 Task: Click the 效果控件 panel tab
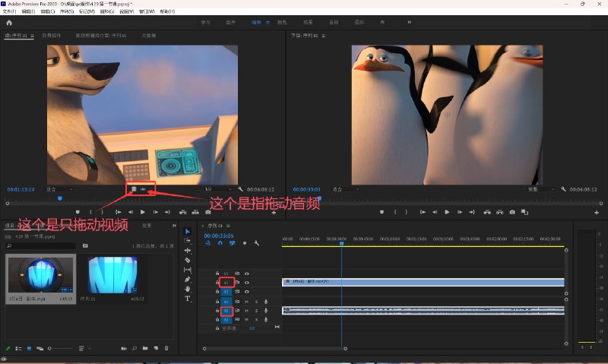pyautogui.click(x=52, y=36)
